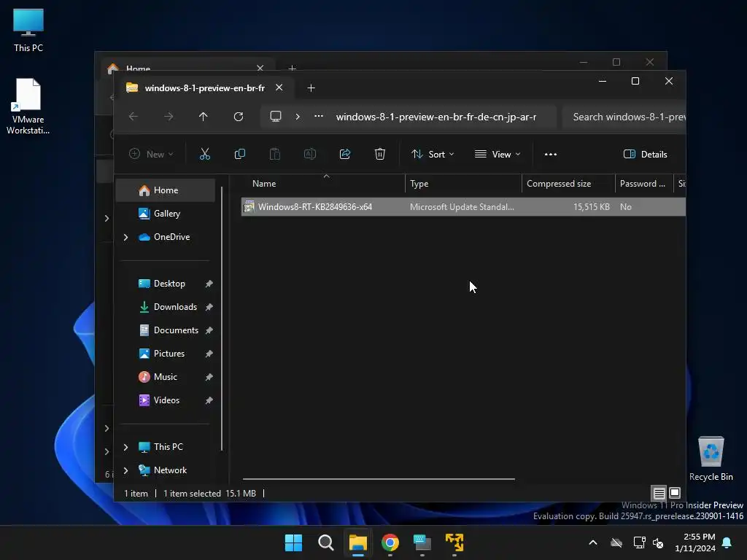Open clock and date on taskbar

coord(695,542)
